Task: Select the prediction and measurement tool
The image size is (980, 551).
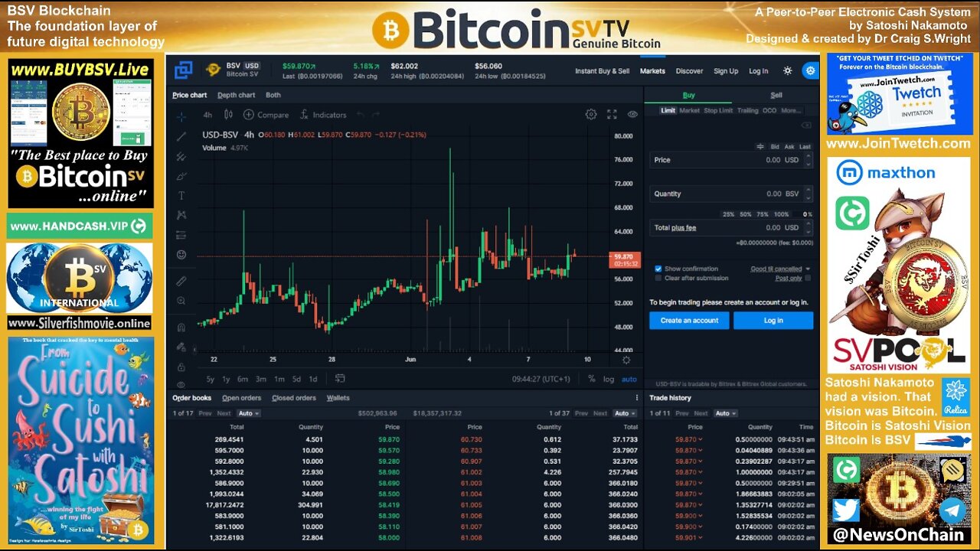Action: [181, 235]
